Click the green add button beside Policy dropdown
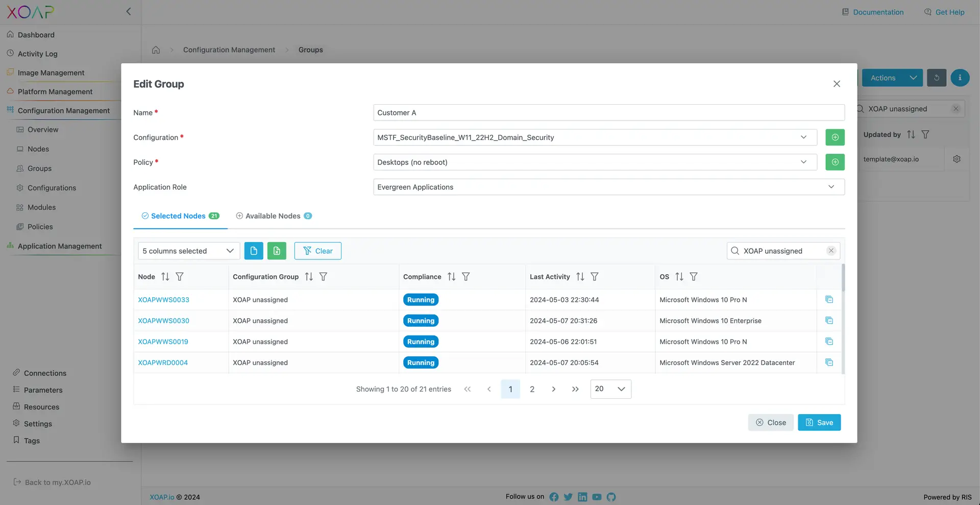 pyautogui.click(x=835, y=162)
